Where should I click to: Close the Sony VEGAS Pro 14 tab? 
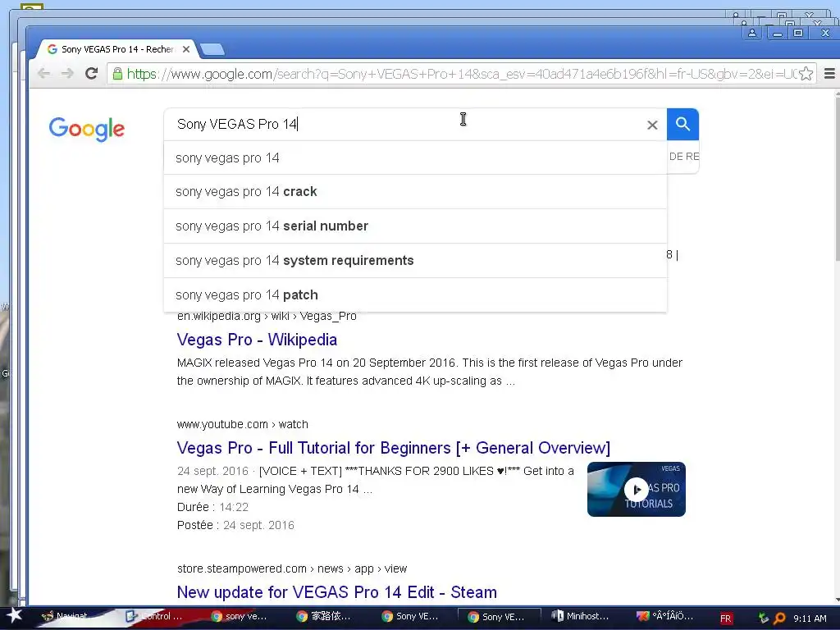tap(186, 49)
